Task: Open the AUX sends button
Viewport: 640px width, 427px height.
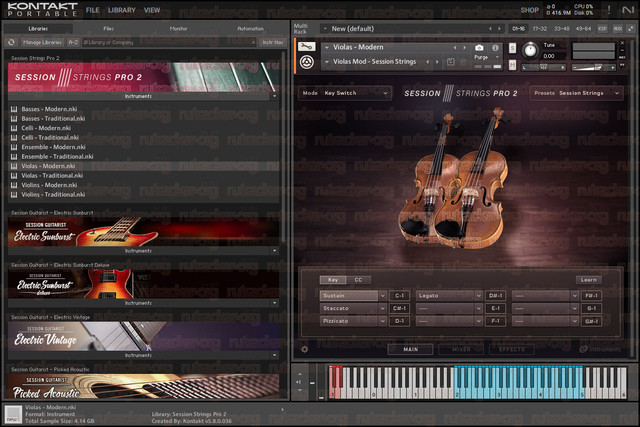Action: (x=618, y=29)
